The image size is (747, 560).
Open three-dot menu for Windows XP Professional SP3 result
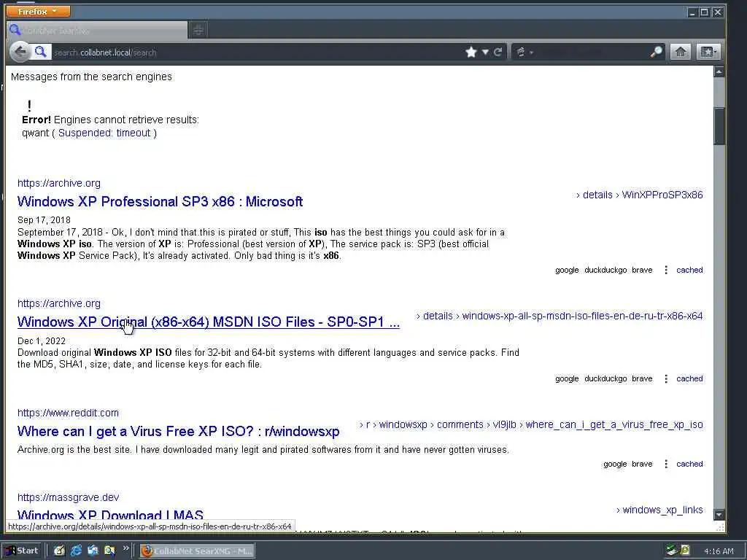(x=665, y=270)
